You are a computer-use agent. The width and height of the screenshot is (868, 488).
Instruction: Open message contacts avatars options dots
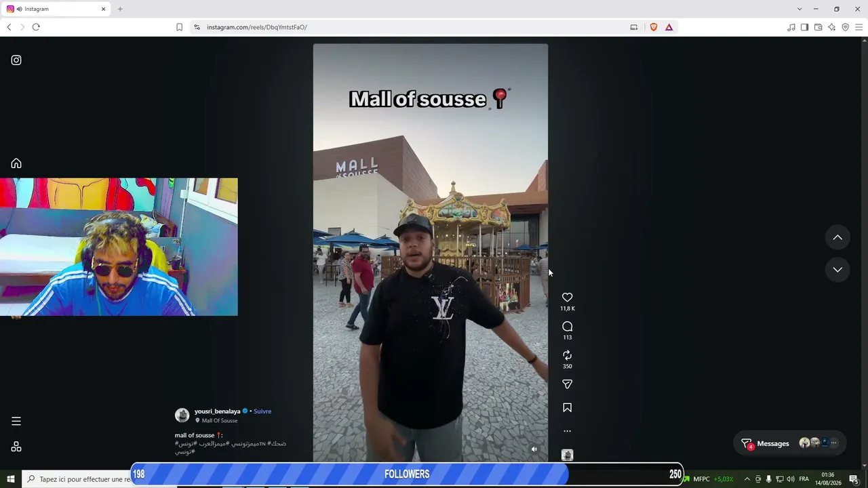pyautogui.click(x=834, y=443)
